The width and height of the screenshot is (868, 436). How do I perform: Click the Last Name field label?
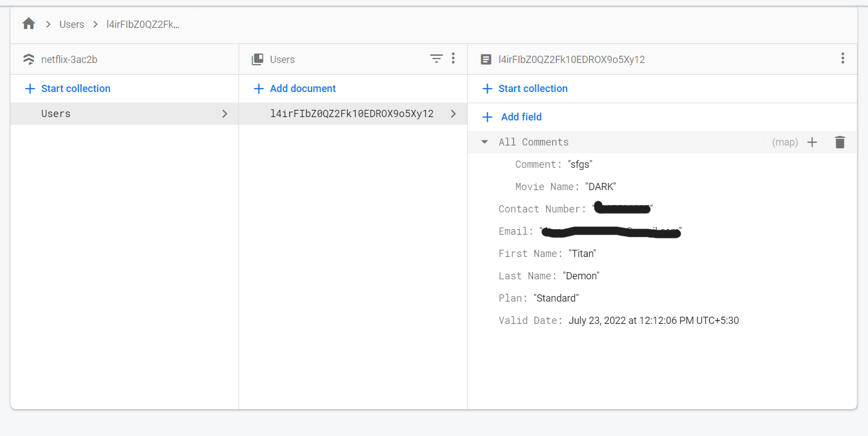point(528,276)
